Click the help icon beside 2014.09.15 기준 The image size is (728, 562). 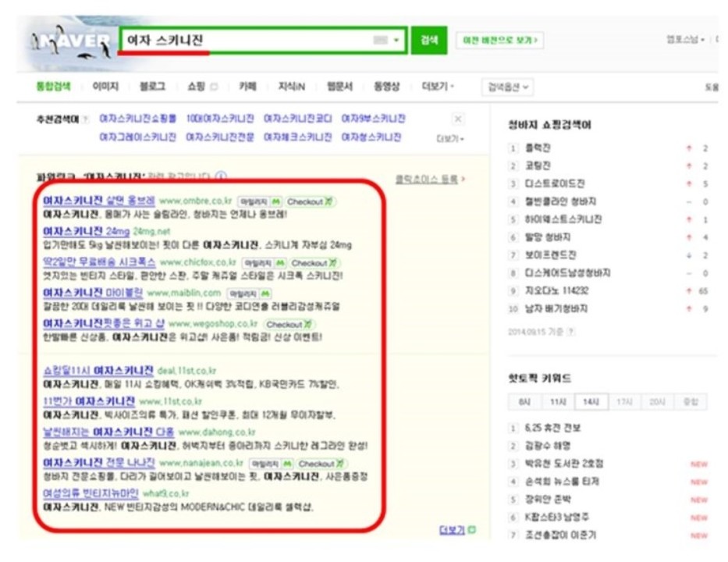tap(570, 332)
